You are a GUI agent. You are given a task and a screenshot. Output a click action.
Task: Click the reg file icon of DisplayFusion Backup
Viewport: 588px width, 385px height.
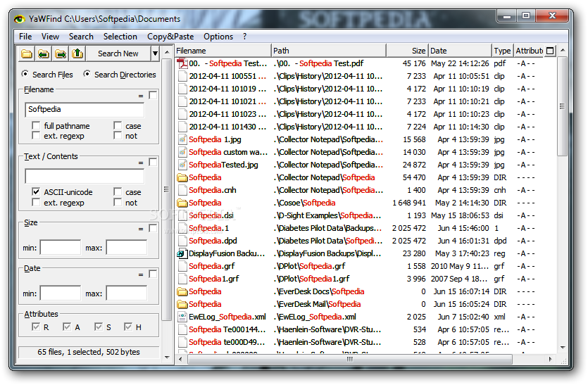[x=182, y=253]
